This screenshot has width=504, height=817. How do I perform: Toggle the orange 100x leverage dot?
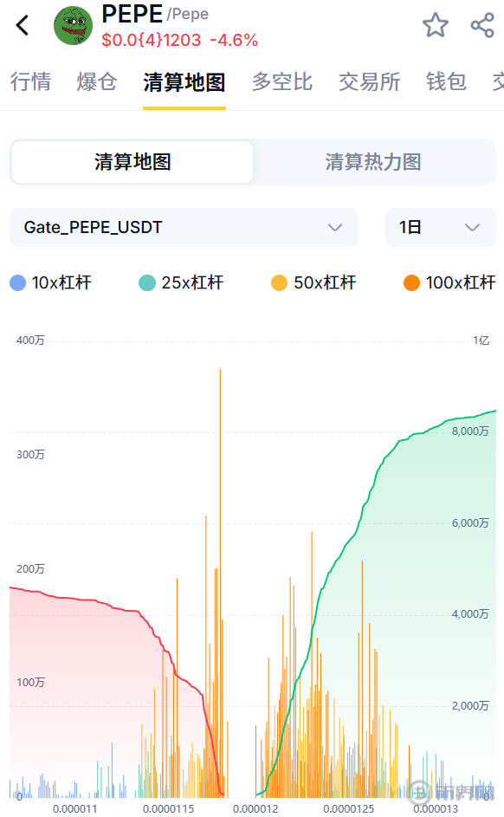(x=411, y=283)
